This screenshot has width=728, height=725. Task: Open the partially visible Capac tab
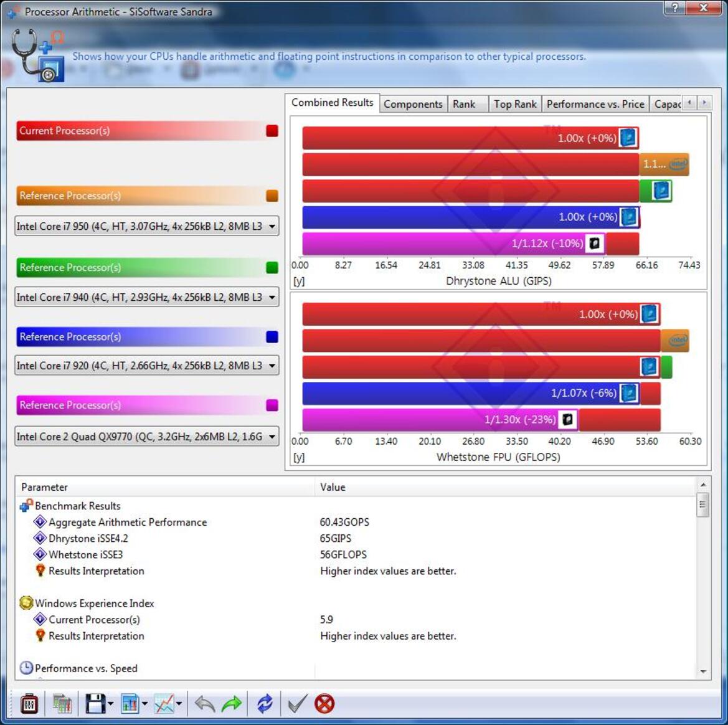pos(667,104)
